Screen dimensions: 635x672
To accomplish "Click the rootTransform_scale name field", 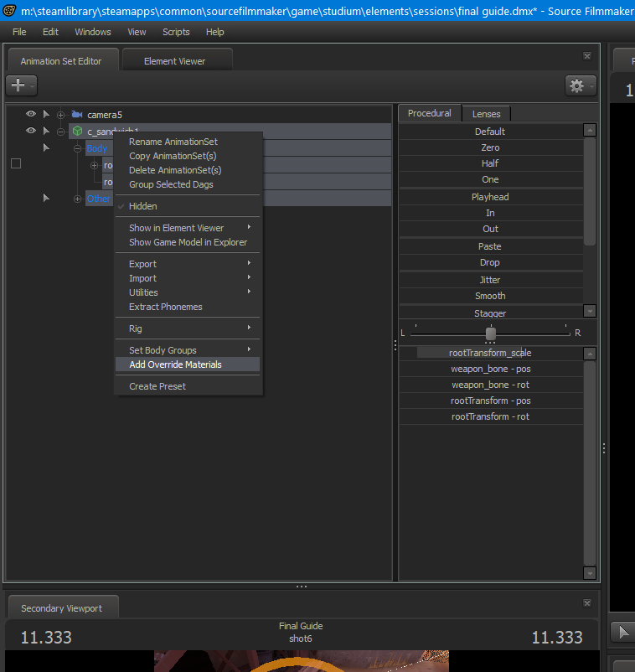I will (x=491, y=353).
